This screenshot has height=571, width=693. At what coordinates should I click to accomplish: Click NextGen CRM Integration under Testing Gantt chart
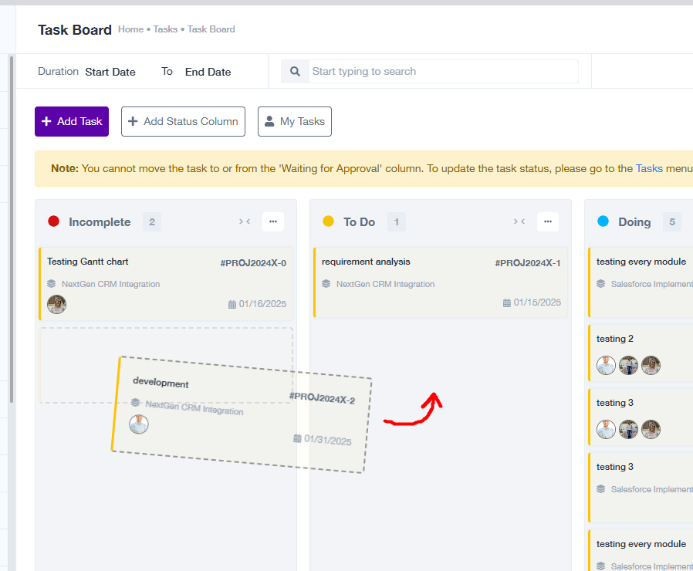coord(110,284)
